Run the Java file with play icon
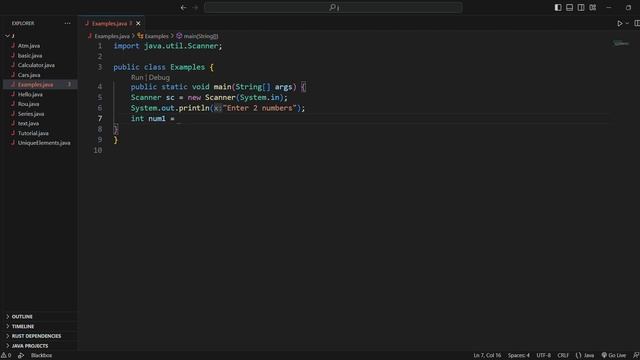The width and height of the screenshot is (640, 360). tap(620, 24)
